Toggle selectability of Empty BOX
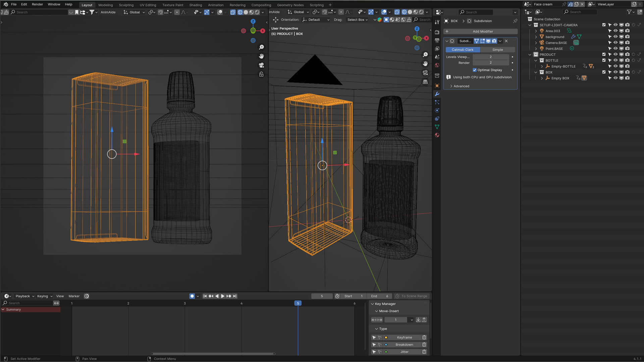644x362 pixels. tap(609, 78)
